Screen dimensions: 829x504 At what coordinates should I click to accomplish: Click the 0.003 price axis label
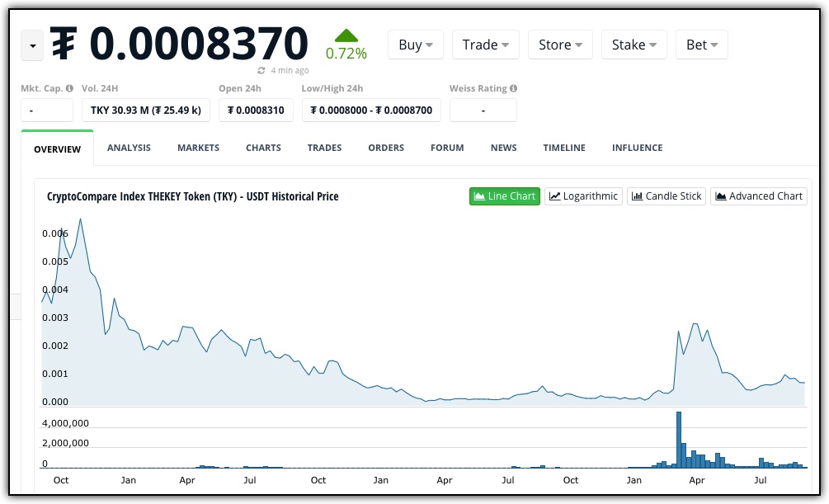tap(55, 318)
